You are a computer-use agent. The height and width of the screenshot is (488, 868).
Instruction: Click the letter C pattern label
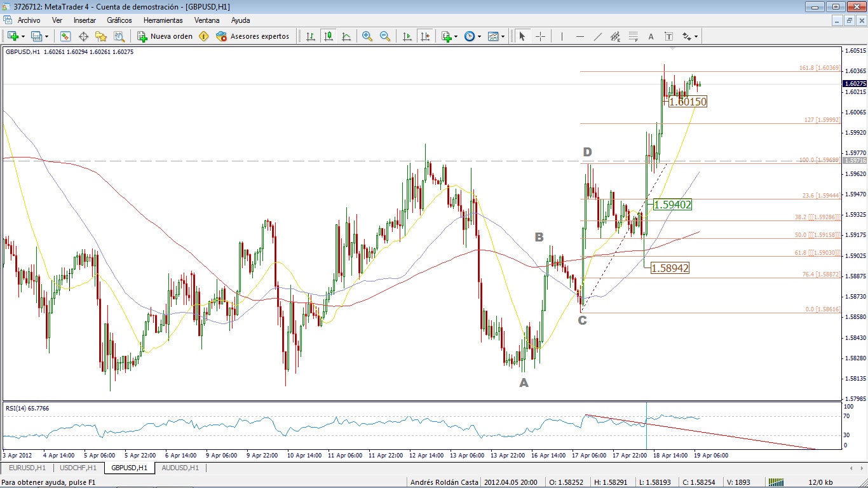(582, 320)
